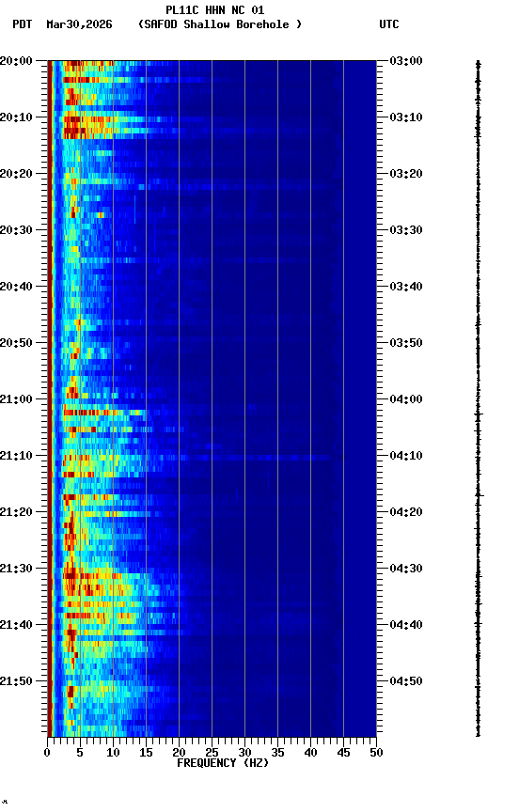Image resolution: width=519 pixels, height=812 pixels.
Task: Click the 21:50 PDT time label
Action: (16, 681)
